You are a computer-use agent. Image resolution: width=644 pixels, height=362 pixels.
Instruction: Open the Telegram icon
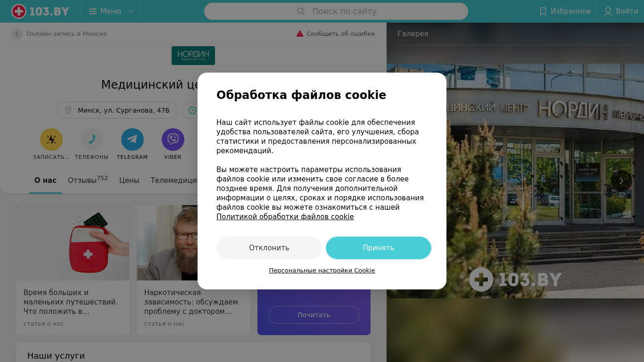pos(132,140)
